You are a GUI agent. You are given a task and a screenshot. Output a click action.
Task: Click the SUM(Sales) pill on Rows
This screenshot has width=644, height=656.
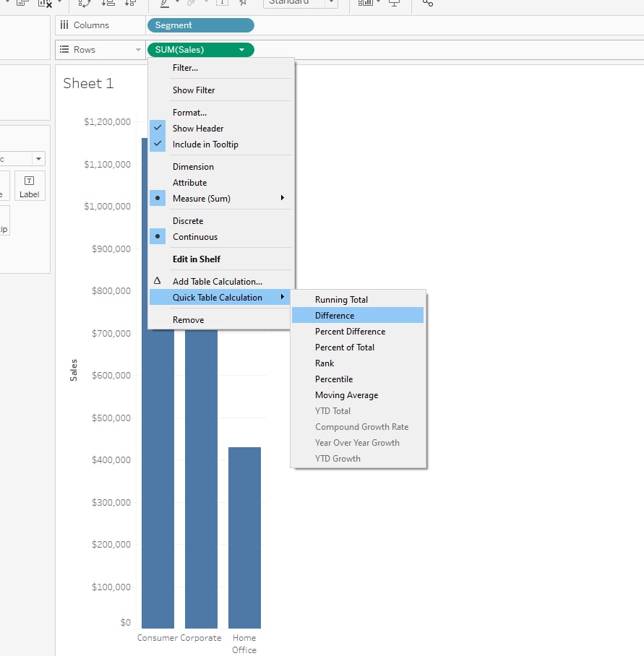point(200,50)
